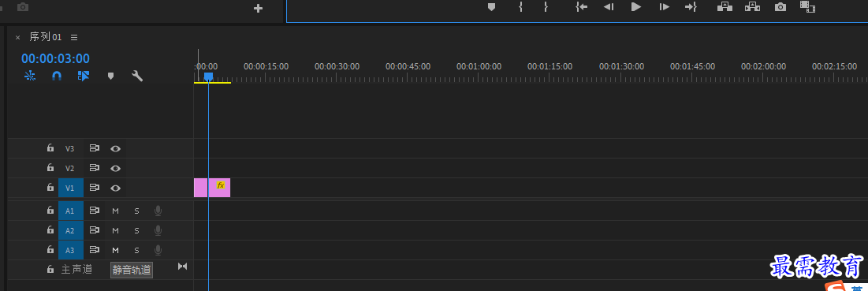Screen dimensions: 868x291
Task: Mute track A3
Action: click(x=116, y=251)
